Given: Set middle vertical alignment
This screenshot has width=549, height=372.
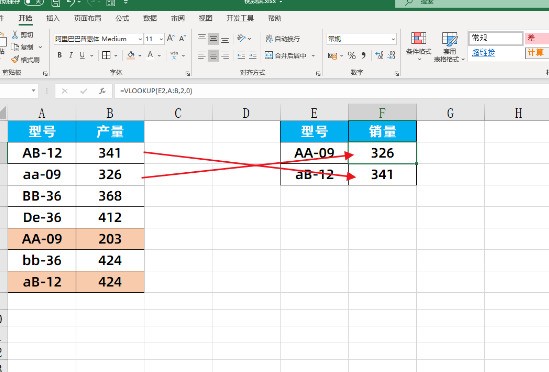Looking at the screenshot, I should 213,38.
